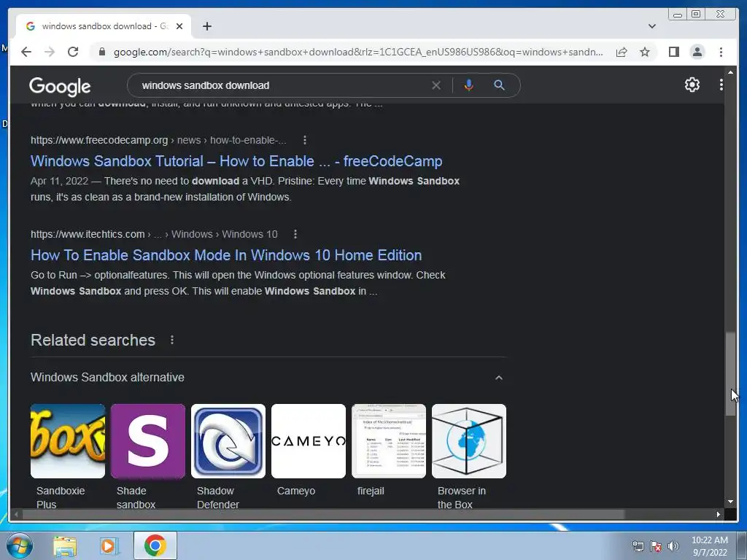Click the address bar URL
Screen dimensions: 747x560
(x=358, y=52)
